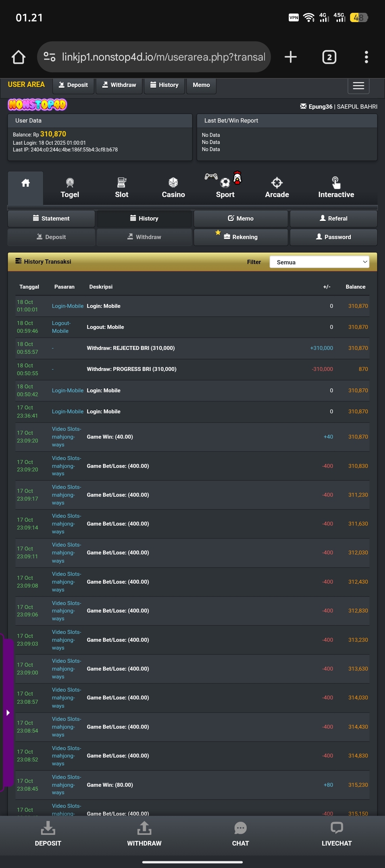Open the Sport games category
Screen dimensions: 385x868
(x=225, y=188)
